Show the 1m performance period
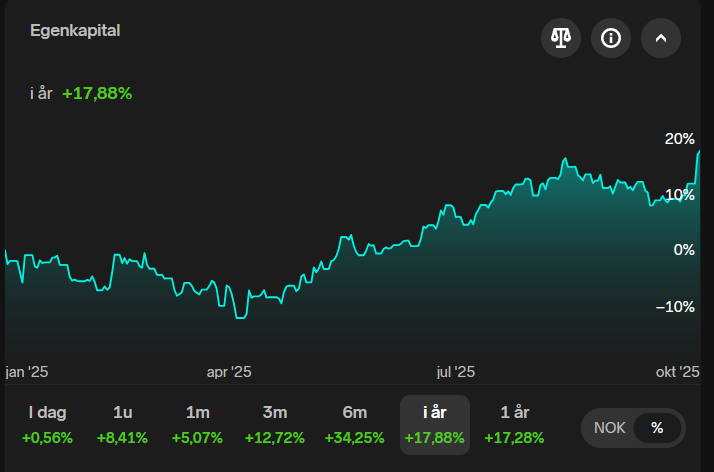 [x=198, y=425]
